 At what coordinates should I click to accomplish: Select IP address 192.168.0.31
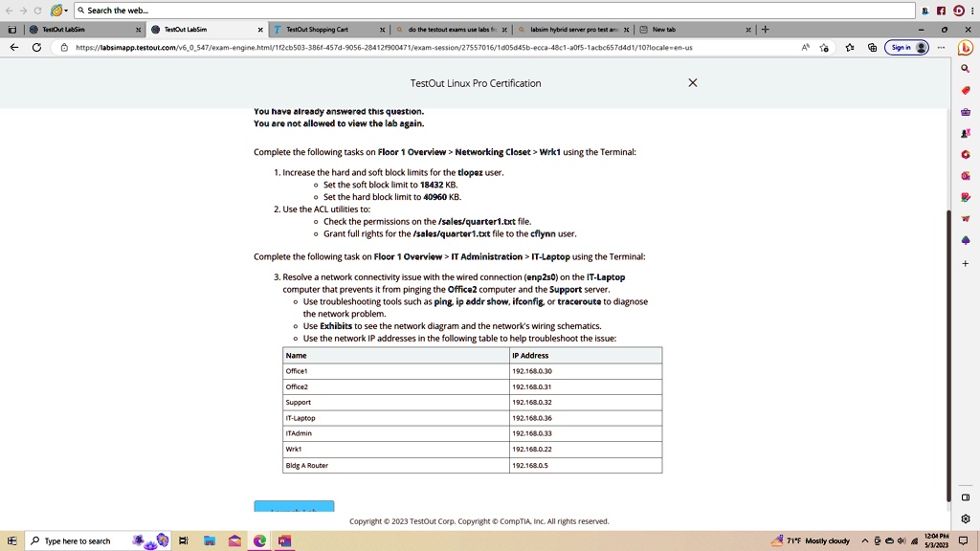point(532,386)
